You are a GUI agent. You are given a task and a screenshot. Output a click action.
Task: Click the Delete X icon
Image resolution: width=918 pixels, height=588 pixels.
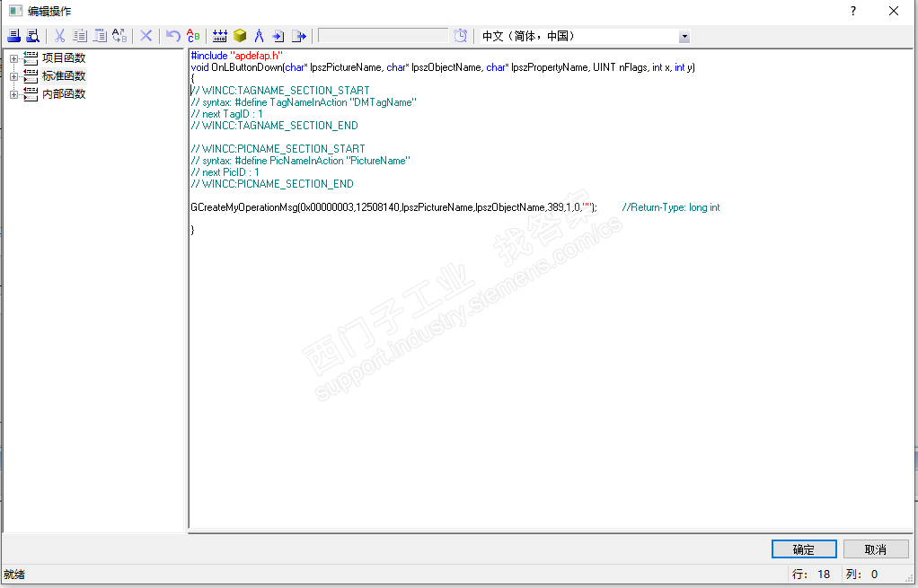[146, 36]
